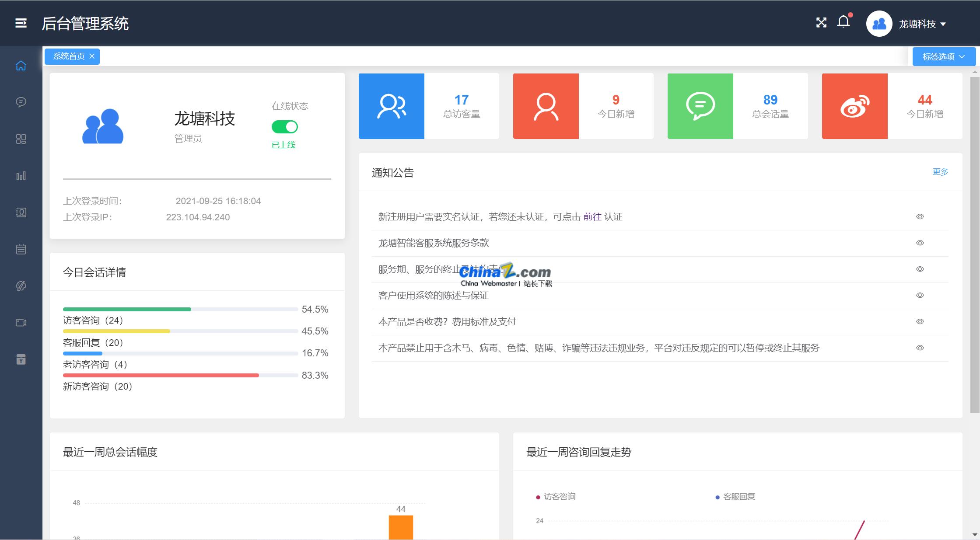Viewport: 980px width, 540px height.
Task: Click red single-user new today tile
Action: point(546,106)
